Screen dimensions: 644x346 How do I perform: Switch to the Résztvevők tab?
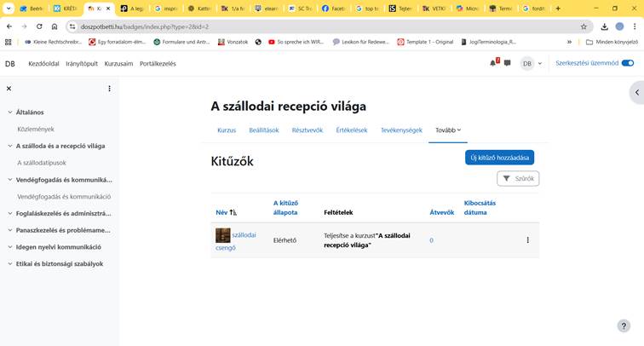(308, 130)
